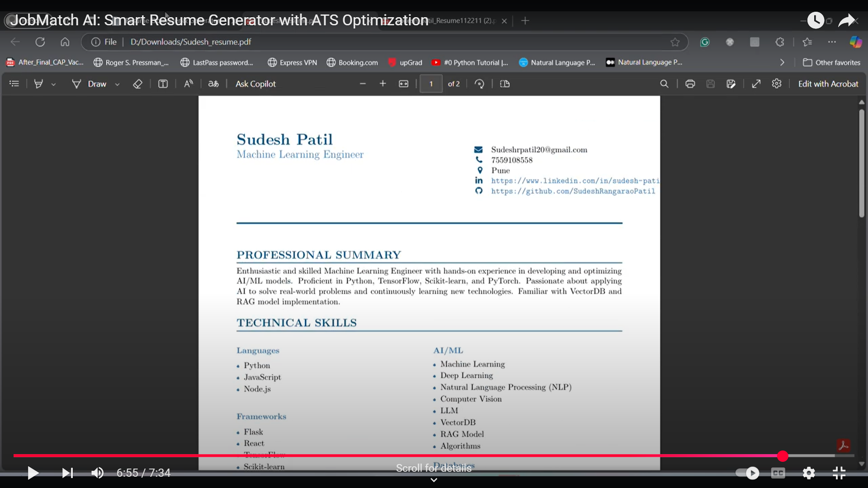Click the red video progress bar
868x488 pixels.
pyautogui.click(x=398, y=456)
